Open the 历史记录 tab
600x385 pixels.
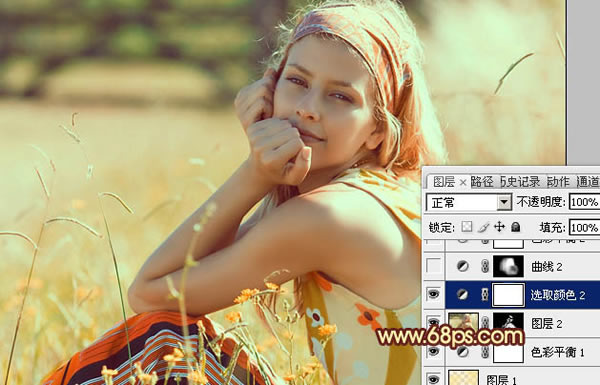pyautogui.click(x=521, y=182)
